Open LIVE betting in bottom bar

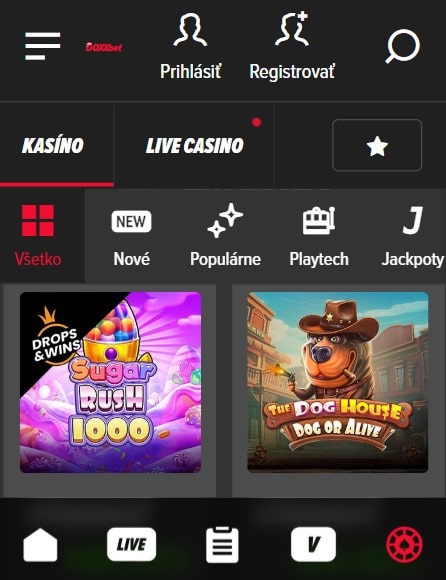[131, 544]
